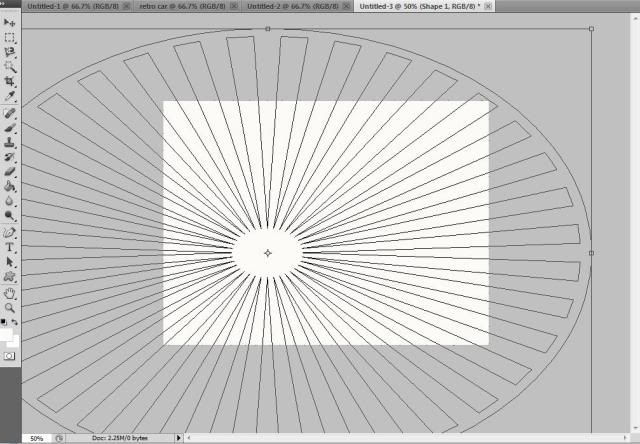
Task: Click the transform center reference point
Action: point(268,253)
